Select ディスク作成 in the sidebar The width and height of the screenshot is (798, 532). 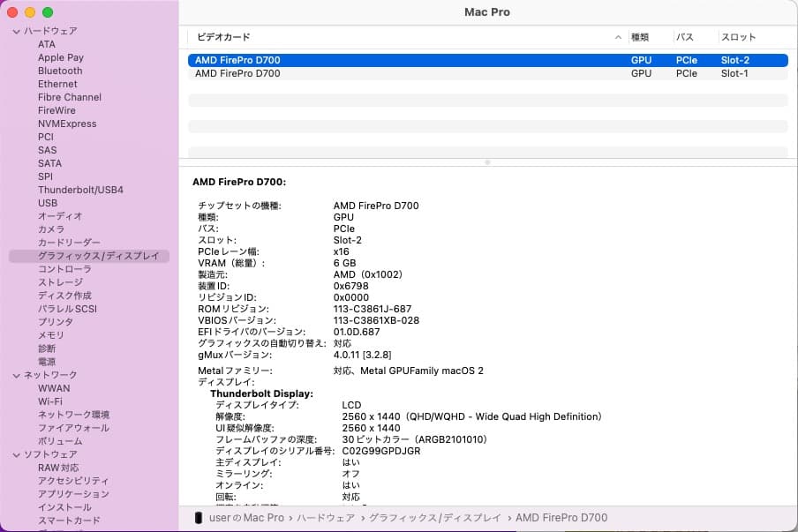point(64,296)
